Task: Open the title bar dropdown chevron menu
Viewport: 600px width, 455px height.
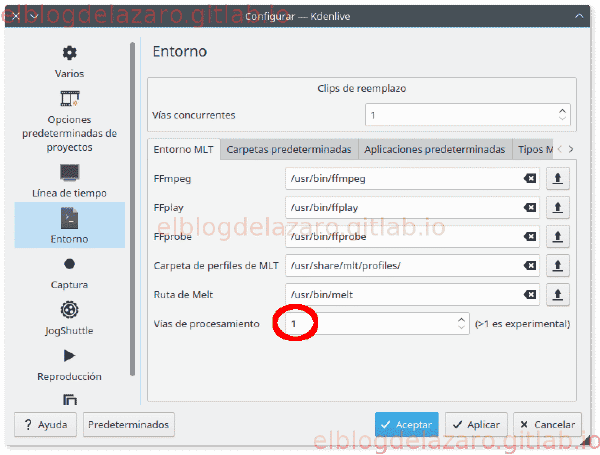Action: click(x=34, y=16)
